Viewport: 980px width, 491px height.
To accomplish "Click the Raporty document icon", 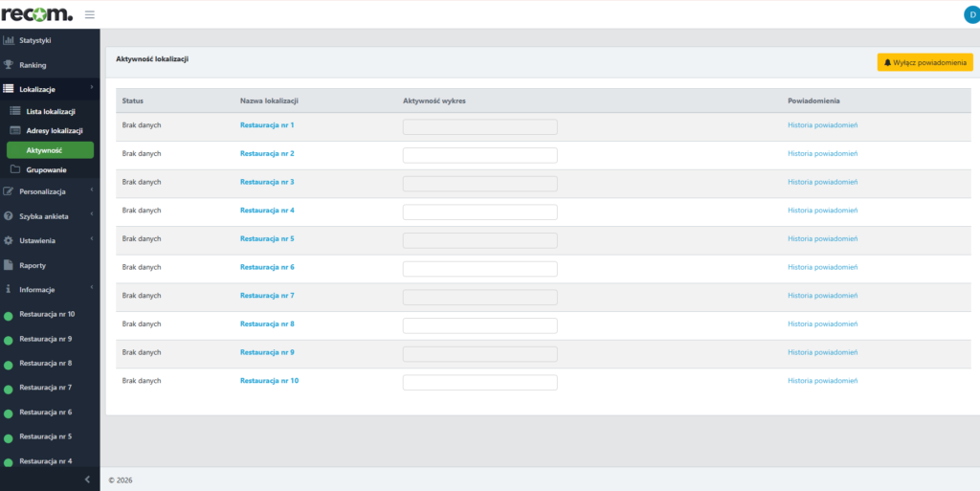I will pyautogui.click(x=9, y=265).
